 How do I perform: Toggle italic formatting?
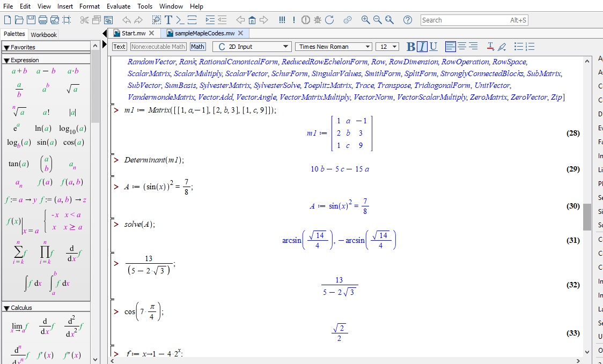[x=422, y=47]
